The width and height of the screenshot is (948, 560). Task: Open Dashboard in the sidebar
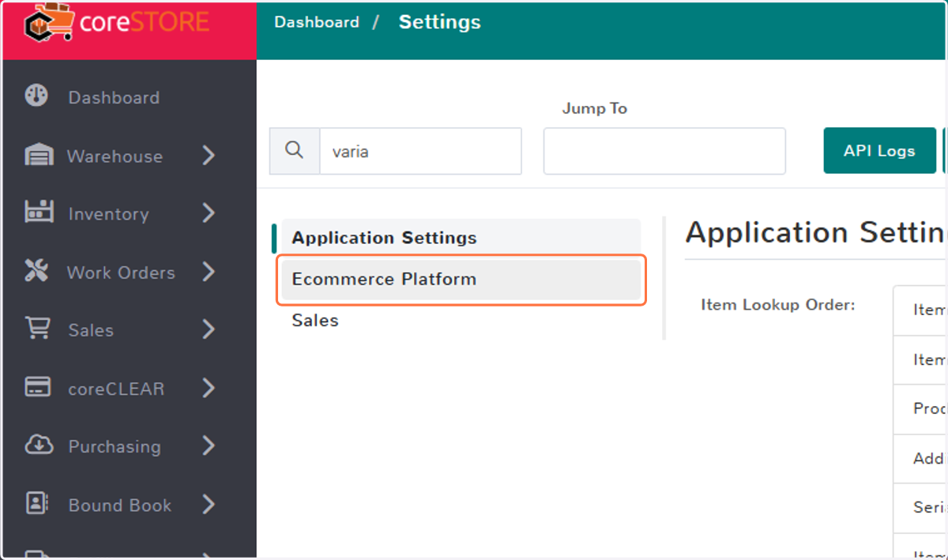pyautogui.click(x=114, y=98)
